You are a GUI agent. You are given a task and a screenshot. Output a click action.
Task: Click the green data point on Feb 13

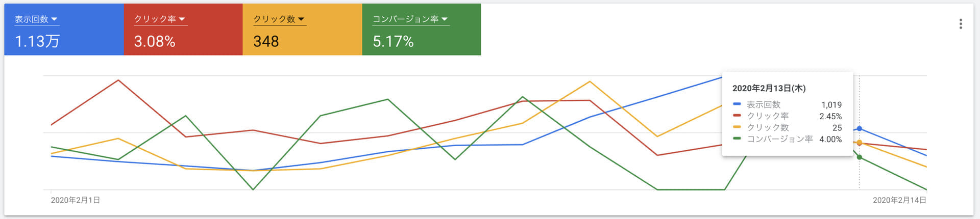pos(860,157)
